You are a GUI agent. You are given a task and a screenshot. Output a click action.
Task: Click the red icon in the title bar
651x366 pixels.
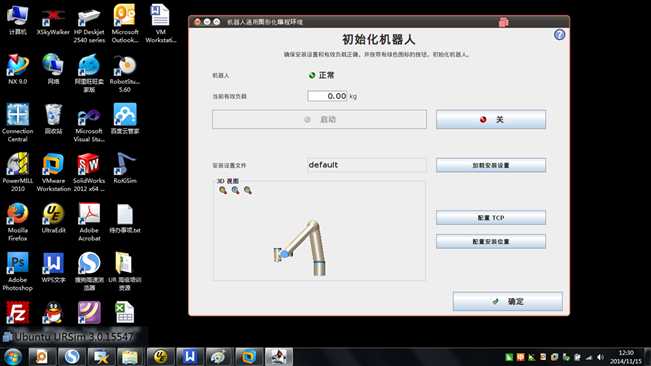coord(503,22)
